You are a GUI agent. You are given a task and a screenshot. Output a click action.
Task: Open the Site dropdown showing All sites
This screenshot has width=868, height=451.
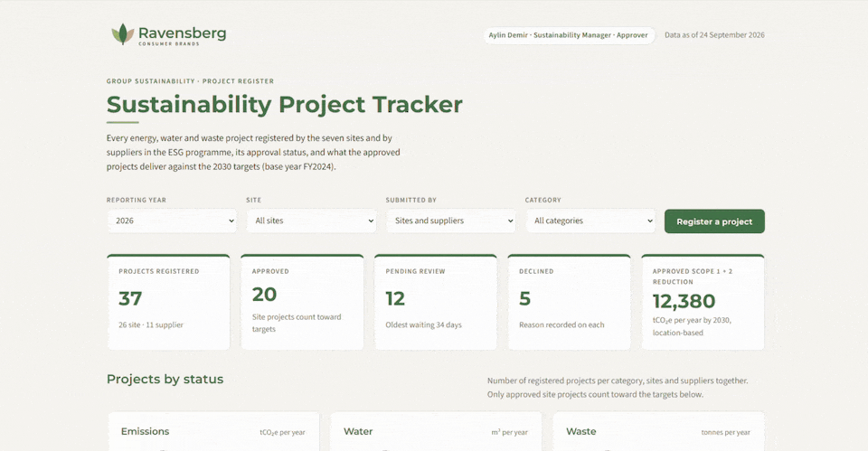311,221
